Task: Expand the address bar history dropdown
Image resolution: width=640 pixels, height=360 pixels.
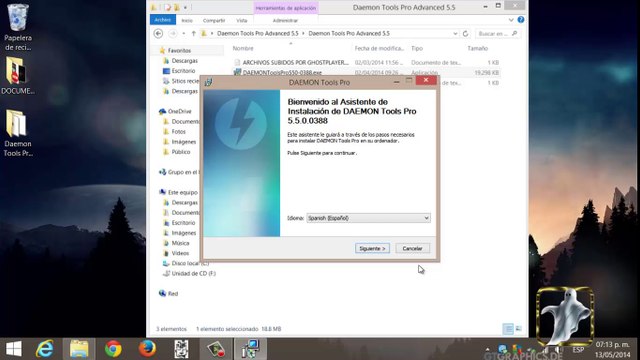Action: pyautogui.click(x=455, y=33)
